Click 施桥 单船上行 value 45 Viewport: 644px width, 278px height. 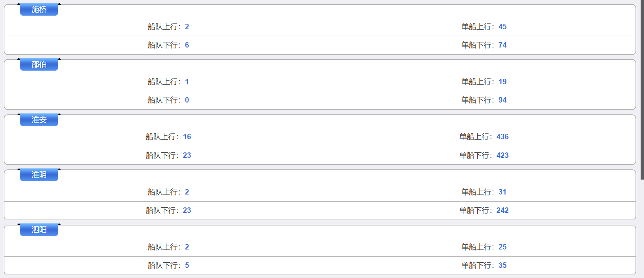pyautogui.click(x=502, y=27)
